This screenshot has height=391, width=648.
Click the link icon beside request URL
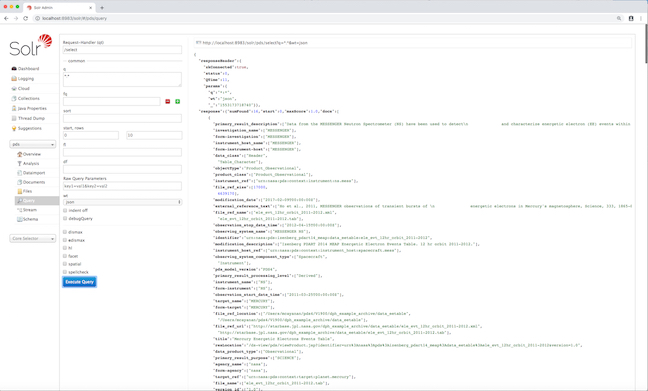[198, 42]
